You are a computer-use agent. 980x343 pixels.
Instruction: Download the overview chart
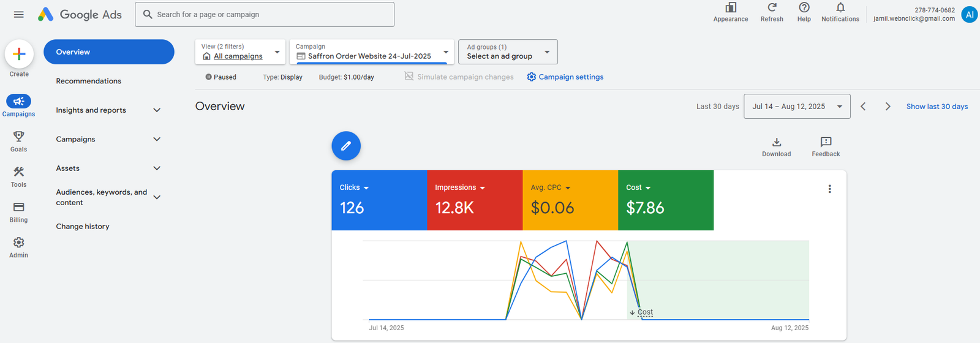pyautogui.click(x=776, y=143)
